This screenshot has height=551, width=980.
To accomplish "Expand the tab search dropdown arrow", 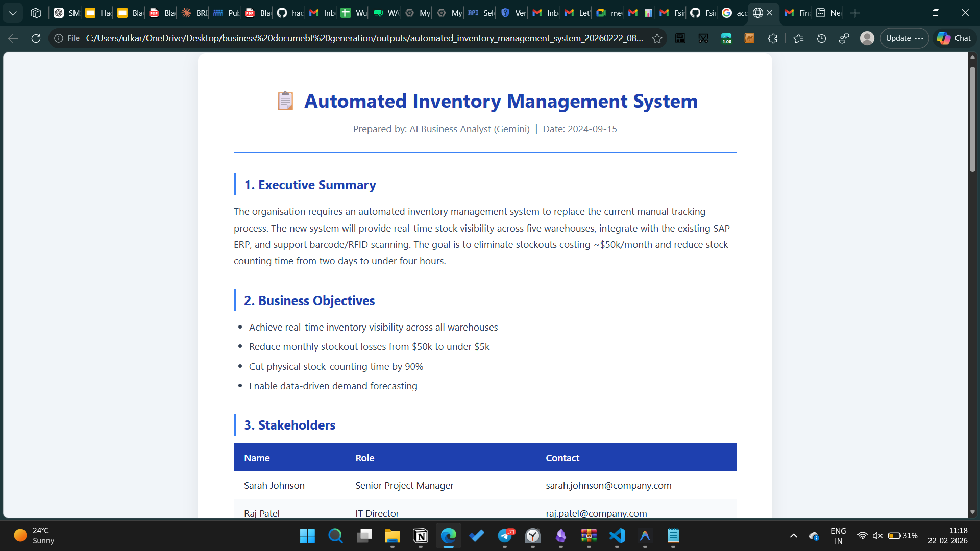I will 13,13.
